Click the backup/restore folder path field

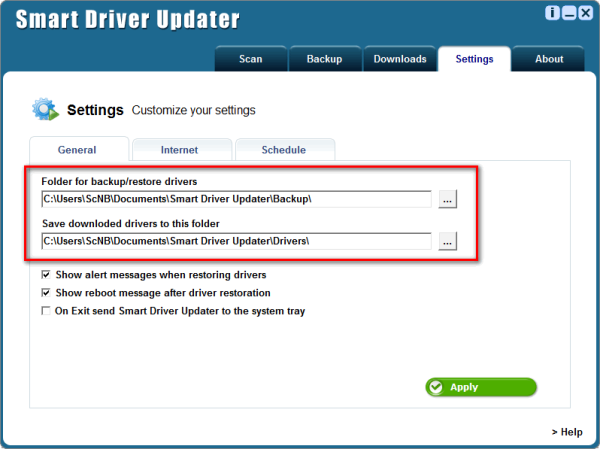tap(236, 199)
